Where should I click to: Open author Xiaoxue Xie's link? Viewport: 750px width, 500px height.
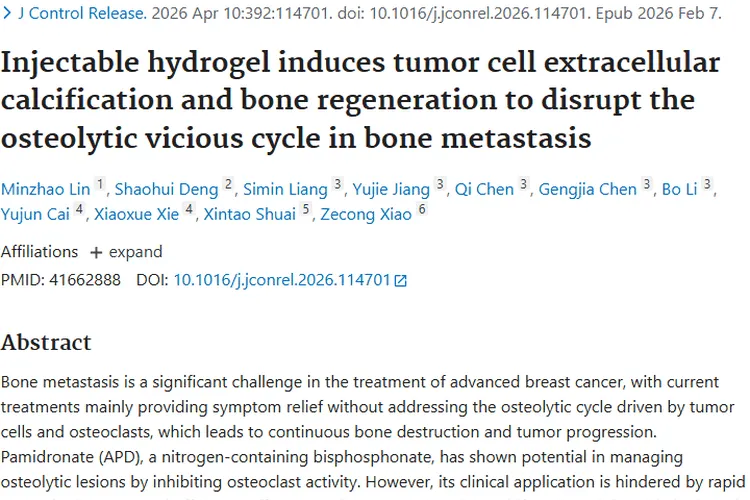point(138,214)
